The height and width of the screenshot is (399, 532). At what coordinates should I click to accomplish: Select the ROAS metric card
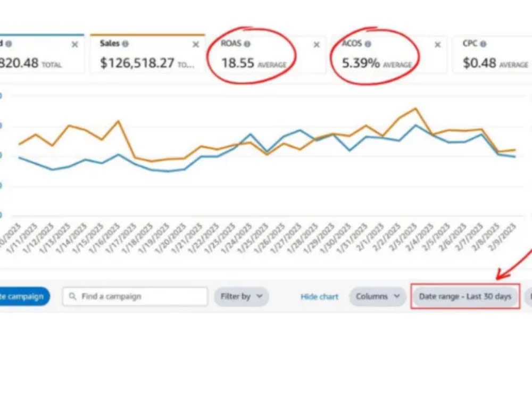pyautogui.click(x=268, y=54)
